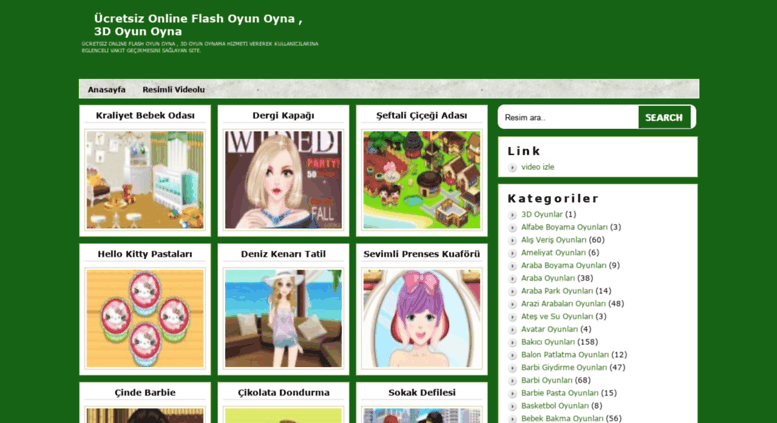Open the Hello Kitty Pastaları game thumbnail

pos(145,318)
